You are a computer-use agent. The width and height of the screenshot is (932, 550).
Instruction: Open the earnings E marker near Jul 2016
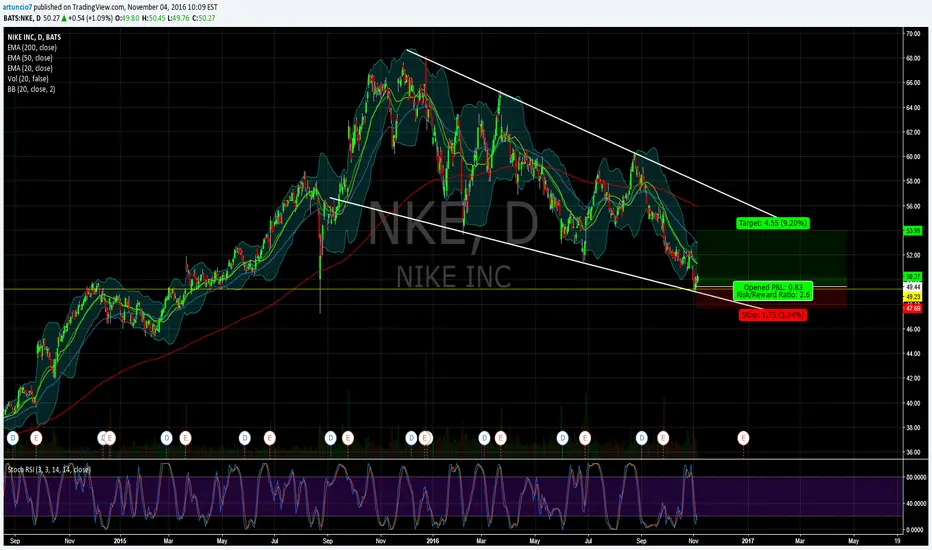pos(585,438)
